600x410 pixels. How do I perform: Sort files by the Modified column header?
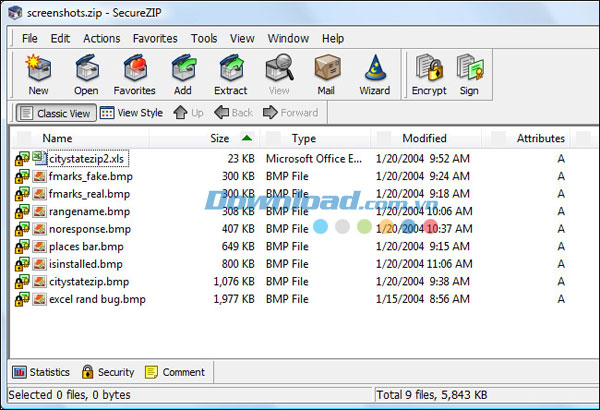click(424, 139)
